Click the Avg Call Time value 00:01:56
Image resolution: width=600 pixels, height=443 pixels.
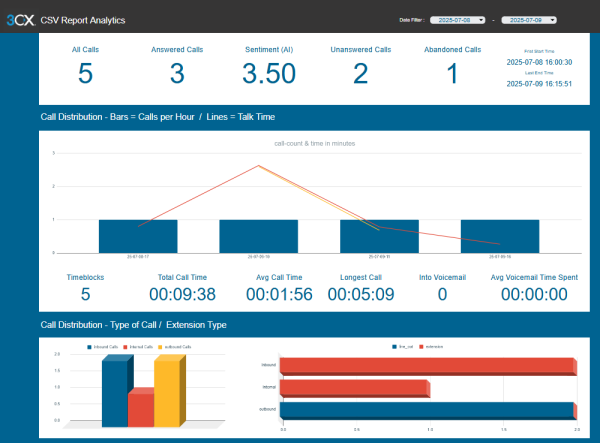pos(279,294)
